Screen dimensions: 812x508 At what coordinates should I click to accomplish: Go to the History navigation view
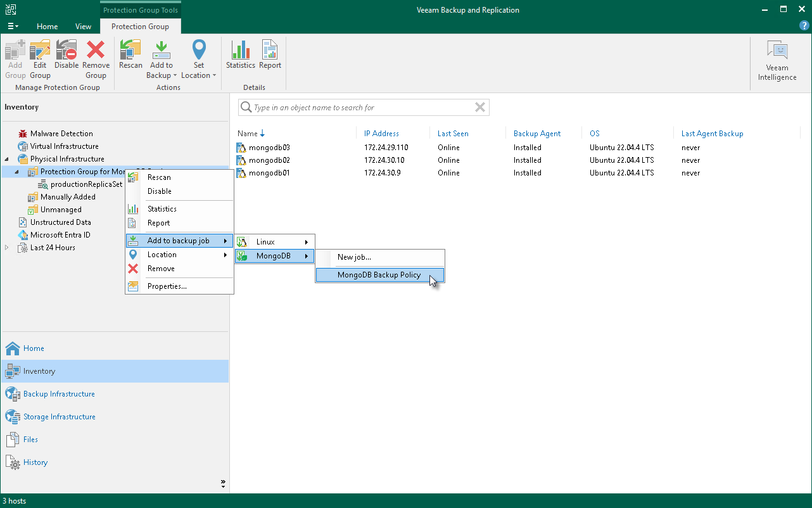coord(35,462)
